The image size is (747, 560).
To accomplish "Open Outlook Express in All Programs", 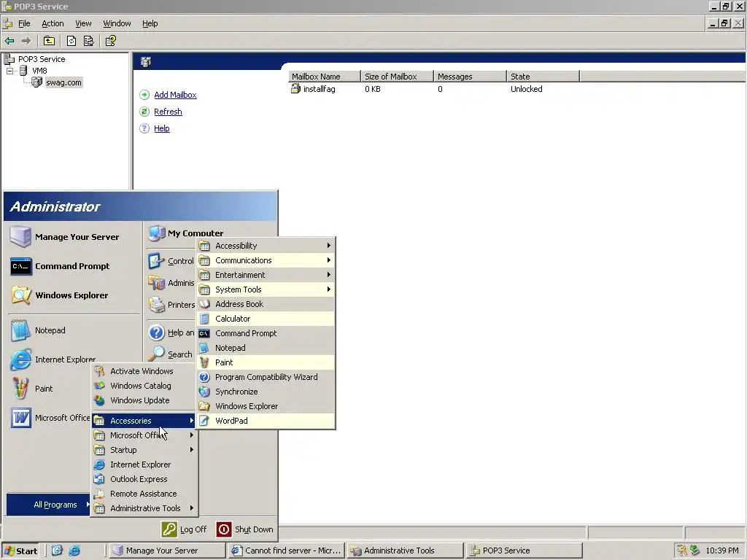I will (144, 479).
